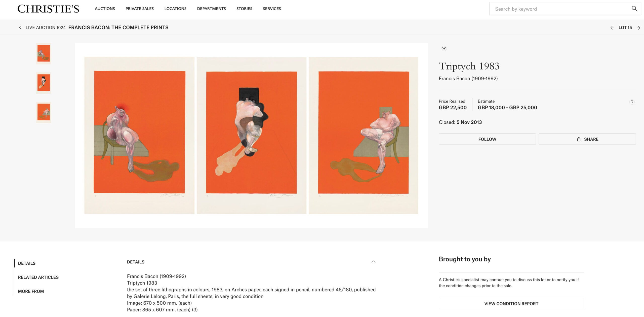The image size is (644, 317).
Task: Click the Christie's logo
Action: click(x=48, y=9)
